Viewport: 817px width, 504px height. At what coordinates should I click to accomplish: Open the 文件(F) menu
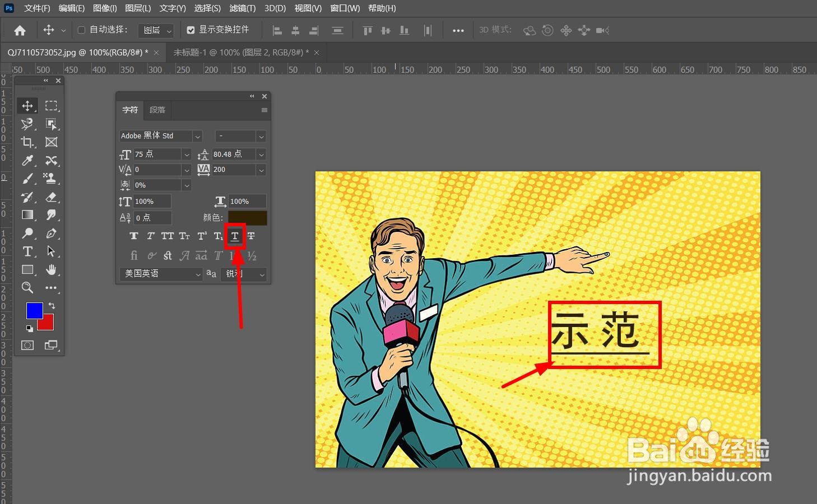coord(37,8)
